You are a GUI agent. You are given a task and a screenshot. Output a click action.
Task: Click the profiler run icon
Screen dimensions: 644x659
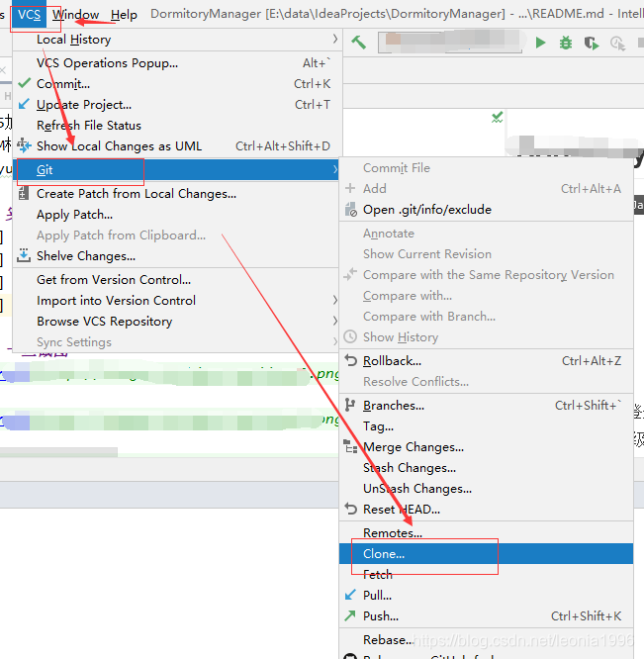point(617,43)
